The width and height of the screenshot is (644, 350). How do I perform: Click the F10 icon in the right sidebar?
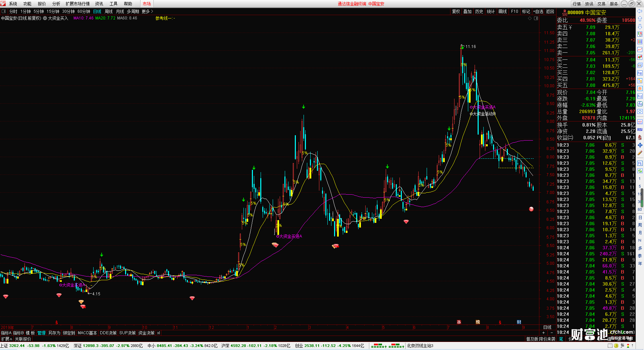coord(640,73)
